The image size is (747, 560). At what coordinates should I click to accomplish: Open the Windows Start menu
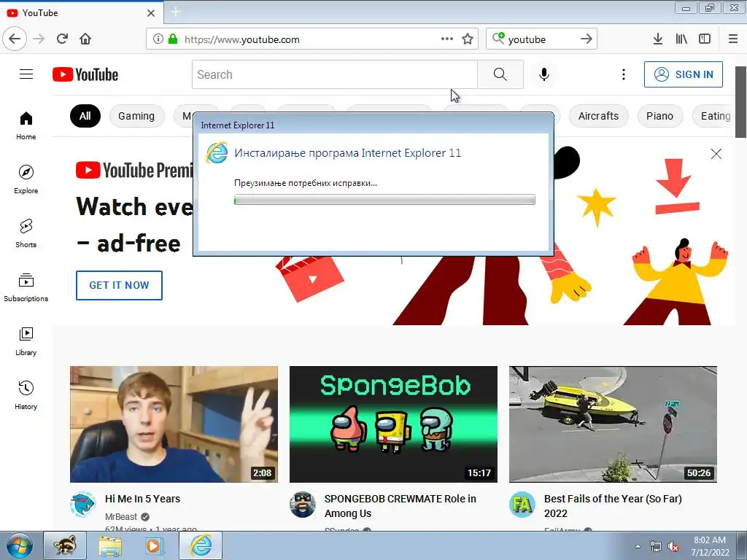coord(19,545)
